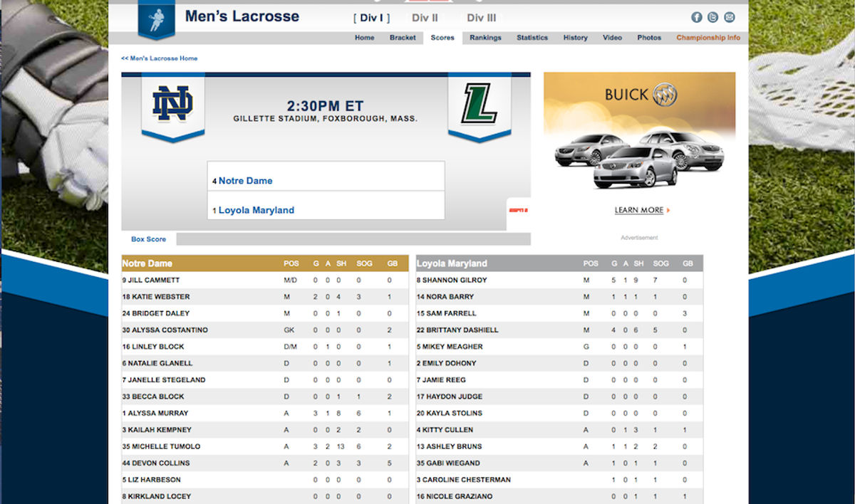Select the Nicole Graziano row
Screen dimensions: 855x504
pos(559,496)
